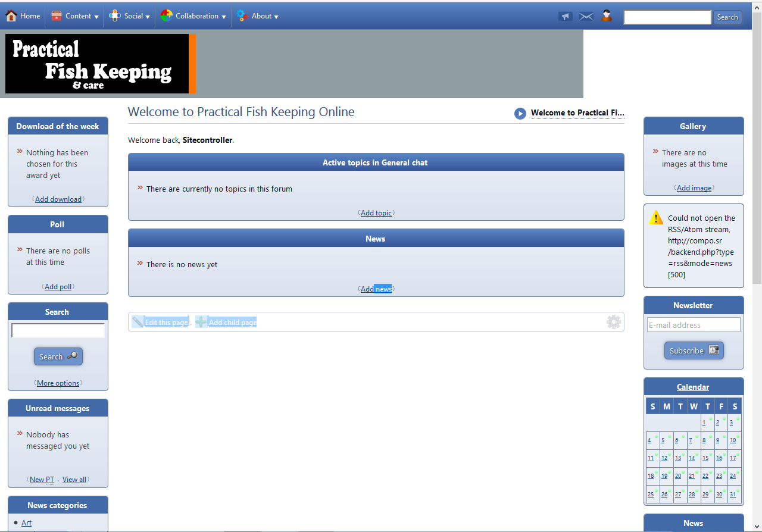Click the gear icon in page footer bar

tap(613, 322)
